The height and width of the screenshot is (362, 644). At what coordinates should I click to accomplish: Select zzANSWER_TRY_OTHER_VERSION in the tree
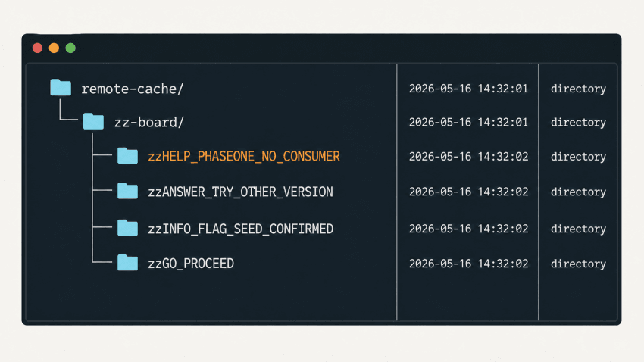[240, 192]
